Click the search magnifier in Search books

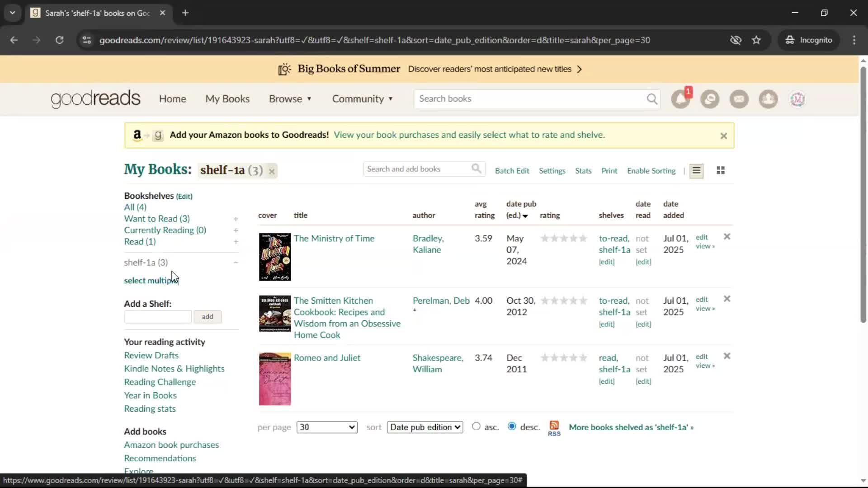pos(651,99)
